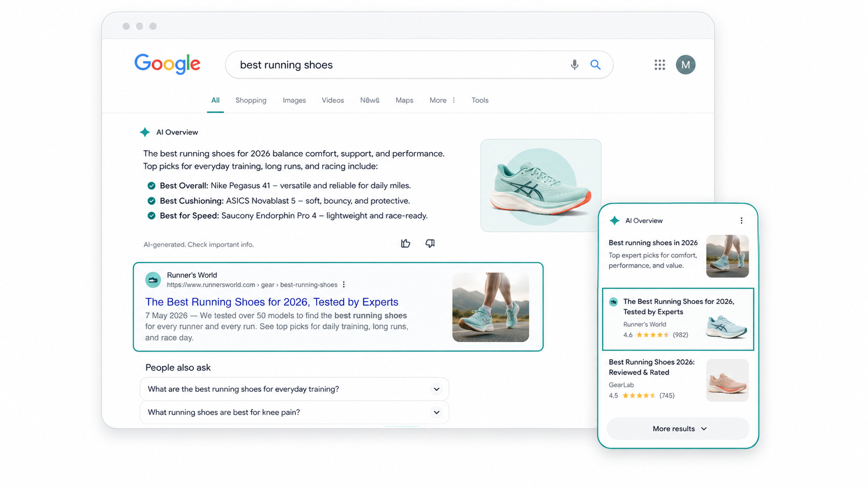Open the mint running shoe image in AI Overview
Screen dimensions: 868x489
tap(541, 186)
